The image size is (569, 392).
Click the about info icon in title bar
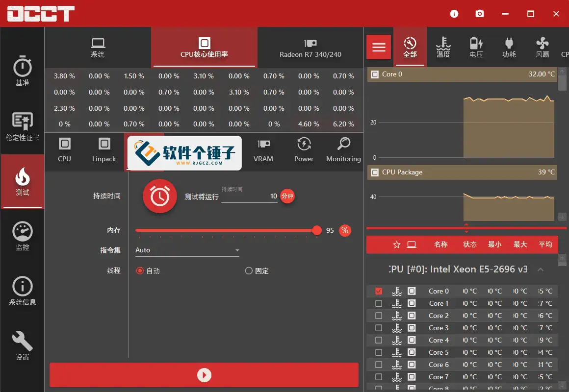pos(454,14)
